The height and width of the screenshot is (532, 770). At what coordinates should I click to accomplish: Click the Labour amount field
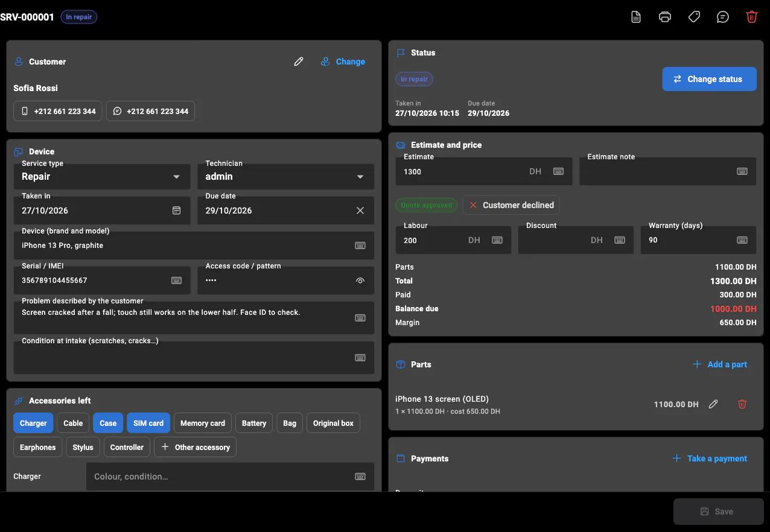(x=453, y=240)
